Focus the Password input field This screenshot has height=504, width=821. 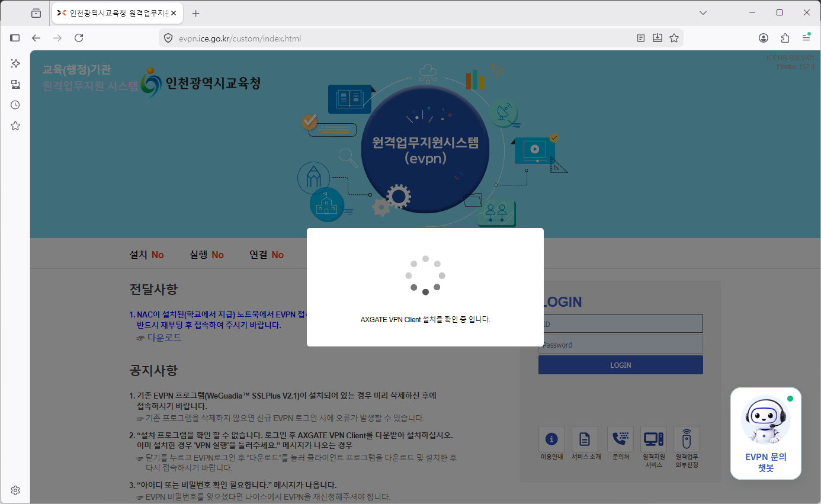click(x=620, y=344)
